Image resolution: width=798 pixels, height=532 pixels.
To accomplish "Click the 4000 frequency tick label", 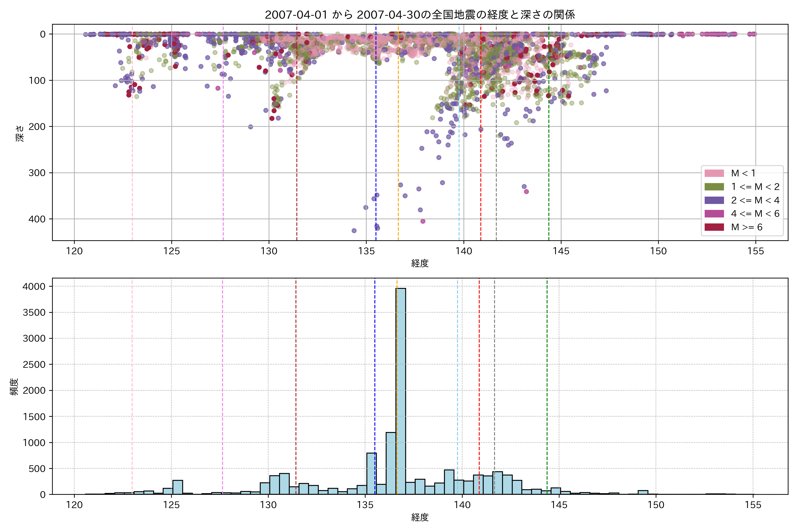I will (34, 287).
